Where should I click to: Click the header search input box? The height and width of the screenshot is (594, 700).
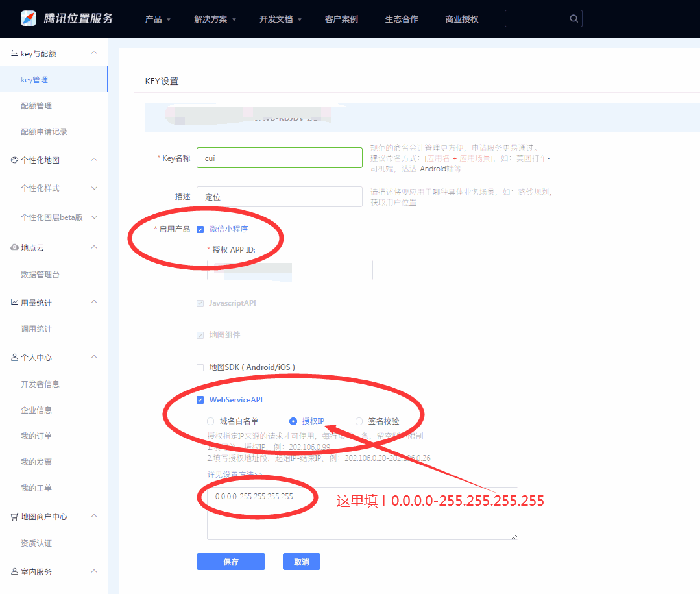543,19
